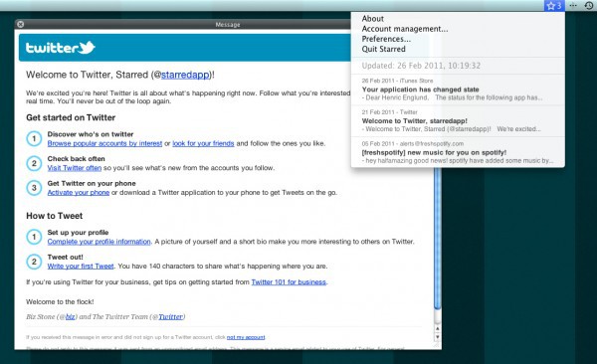This screenshot has width=597, height=364.
Task: Click the dotted menu bar icon beside Starred
Action: [573, 5]
